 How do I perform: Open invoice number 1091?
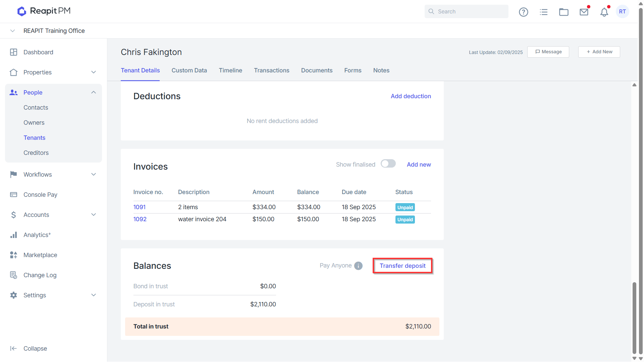(140, 207)
